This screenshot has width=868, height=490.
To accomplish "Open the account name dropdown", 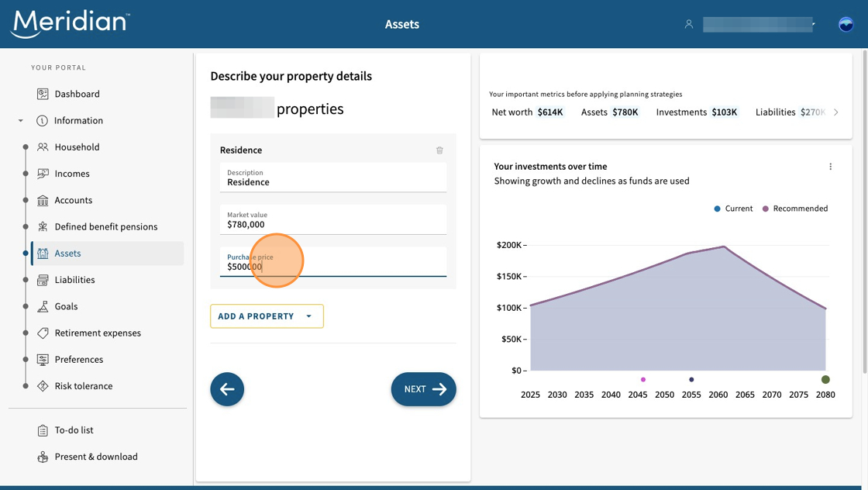I will coord(759,24).
